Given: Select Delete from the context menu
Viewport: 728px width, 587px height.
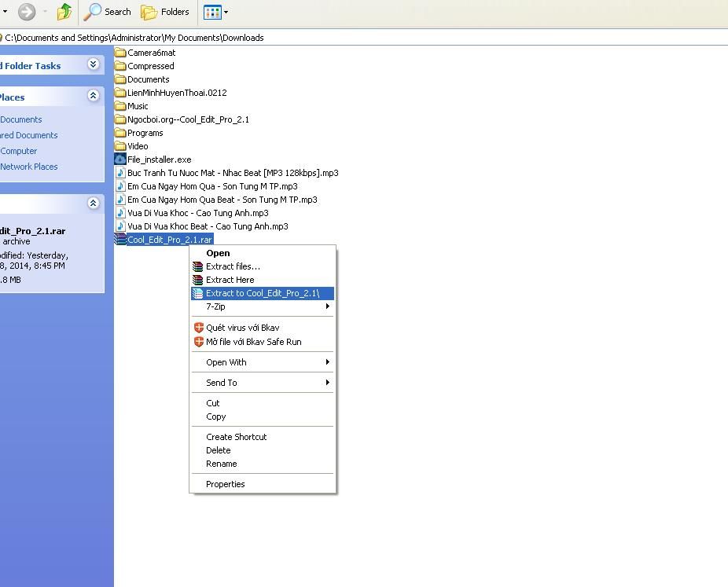Looking at the screenshot, I should pyautogui.click(x=218, y=450).
